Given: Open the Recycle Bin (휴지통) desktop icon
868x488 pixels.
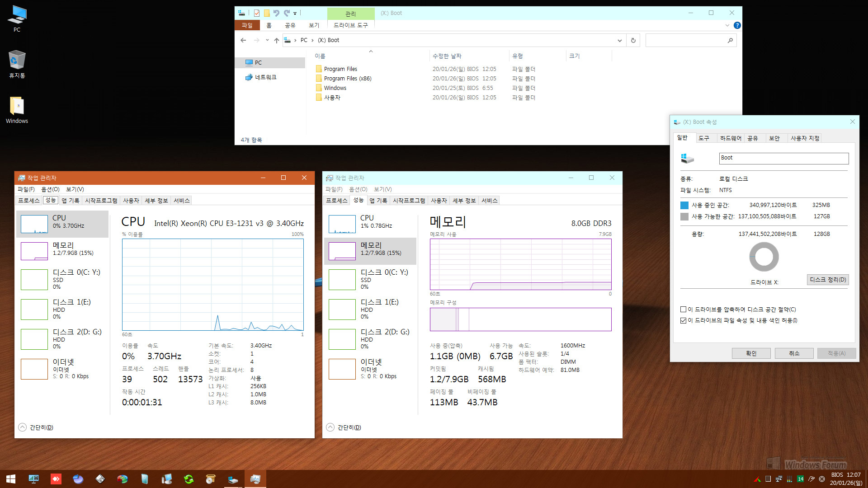Looking at the screenshot, I should 17,64.
